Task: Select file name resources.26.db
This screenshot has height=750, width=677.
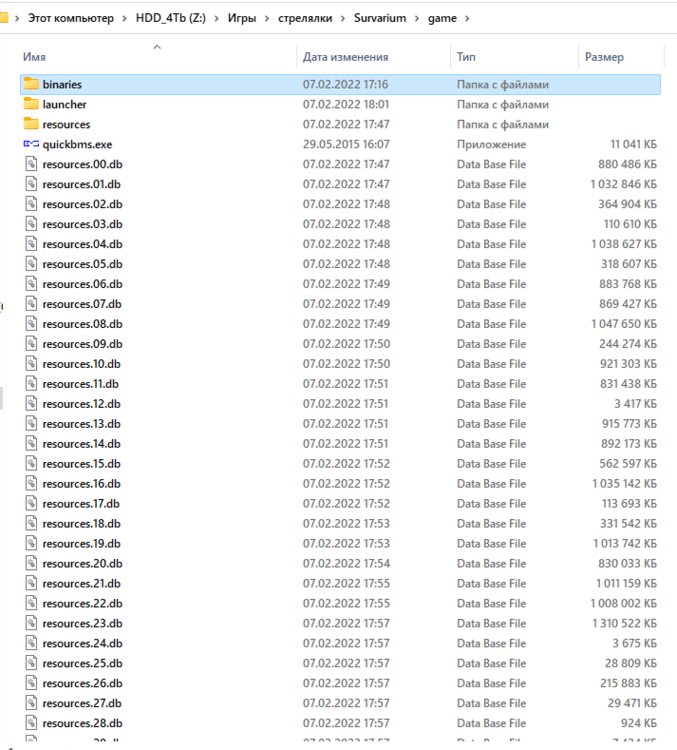Action: pos(82,684)
